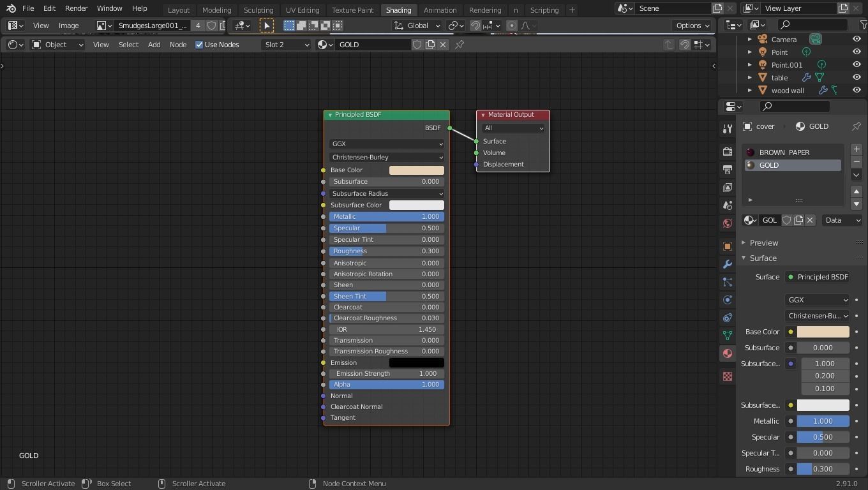Open the Slot 2 dropdown
This screenshot has height=490, width=868.
286,45
